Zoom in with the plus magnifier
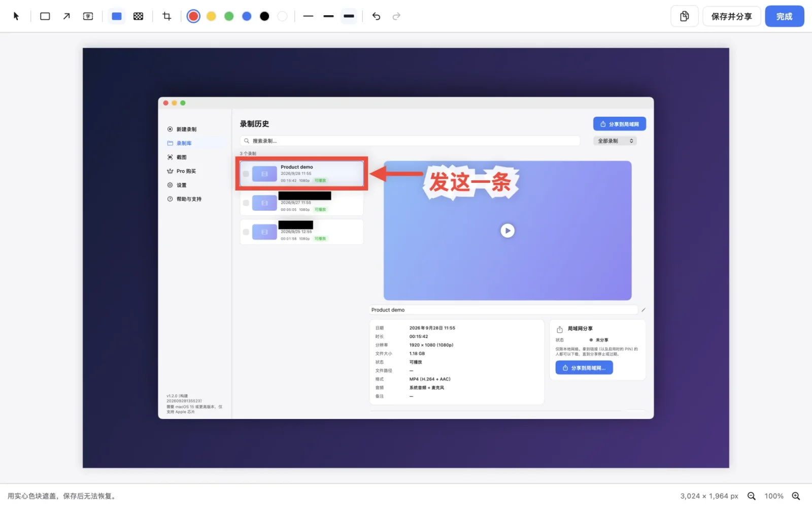 (x=796, y=496)
